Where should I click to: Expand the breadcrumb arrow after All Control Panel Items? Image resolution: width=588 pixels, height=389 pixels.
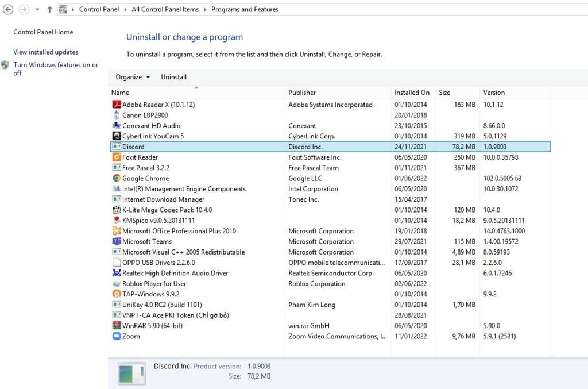pos(205,9)
